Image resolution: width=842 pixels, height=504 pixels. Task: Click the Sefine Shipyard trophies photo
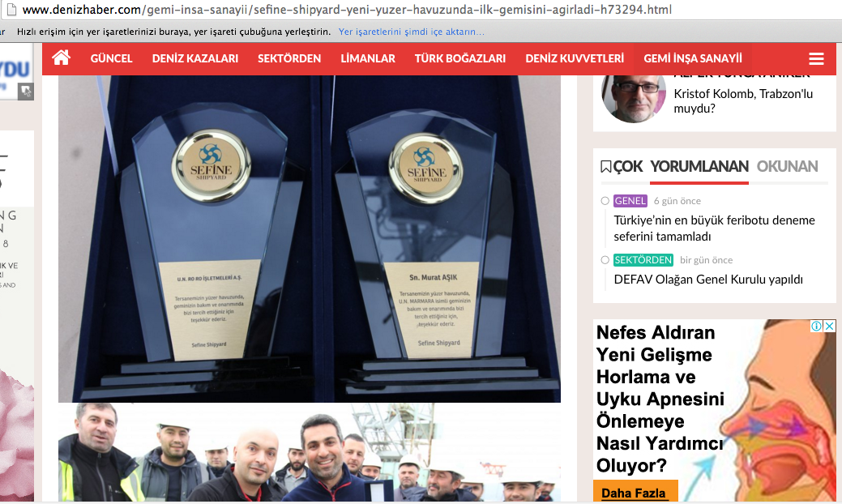click(310, 239)
